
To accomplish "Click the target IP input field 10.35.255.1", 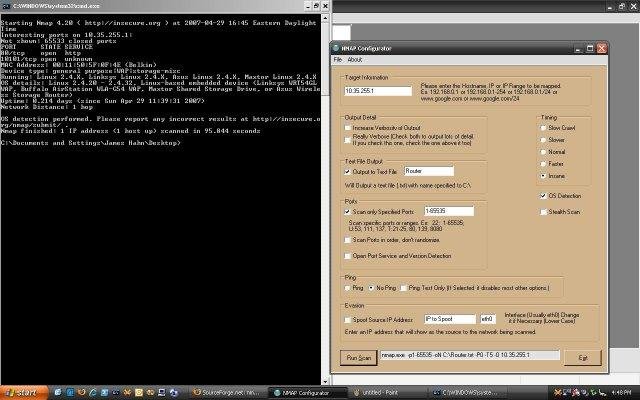I will [x=378, y=91].
